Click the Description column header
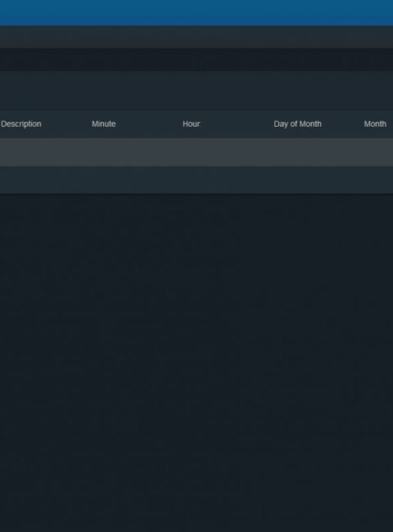Image resolution: width=393 pixels, height=532 pixels. click(21, 124)
